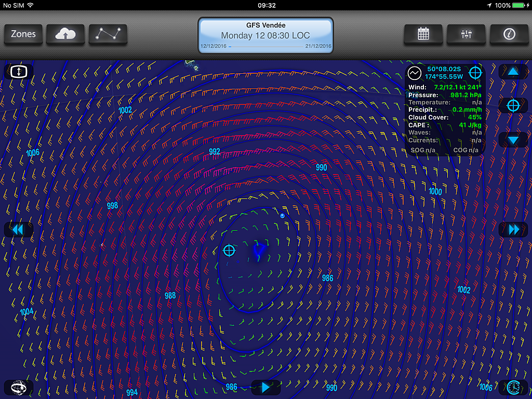The height and width of the screenshot is (399, 532).
Task: Tap the boat position marker at the low center
Action: (259, 250)
